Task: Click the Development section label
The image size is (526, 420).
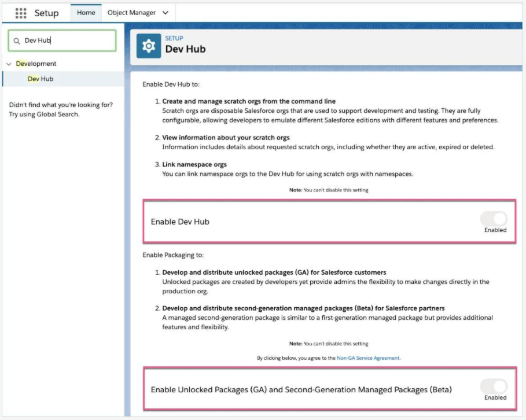Action: click(x=36, y=64)
